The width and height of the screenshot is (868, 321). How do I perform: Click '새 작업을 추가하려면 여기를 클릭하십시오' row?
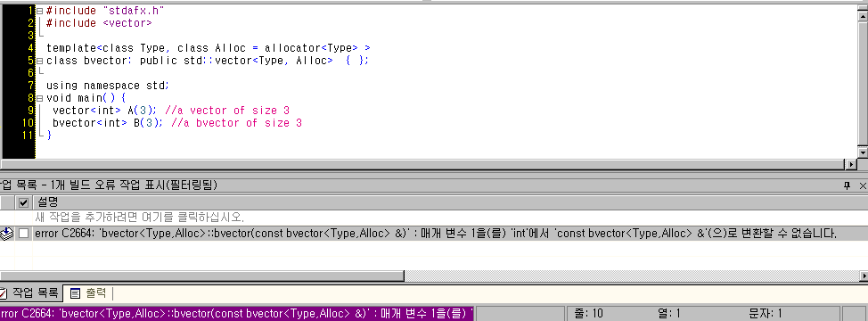click(433, 217)
